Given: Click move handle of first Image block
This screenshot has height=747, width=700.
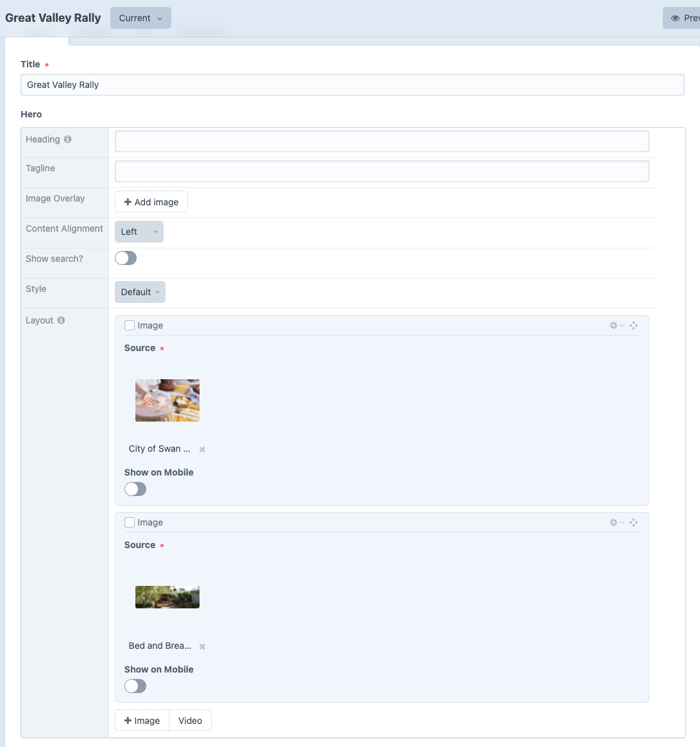Looking at the screenshot, I should tap(633, 325).
